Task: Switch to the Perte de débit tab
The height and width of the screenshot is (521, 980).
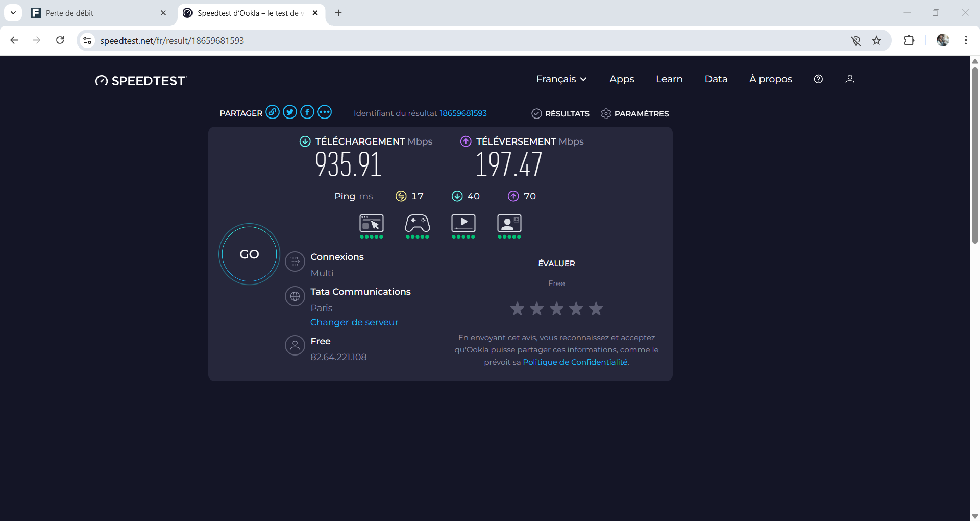Action: coord(99,13)
